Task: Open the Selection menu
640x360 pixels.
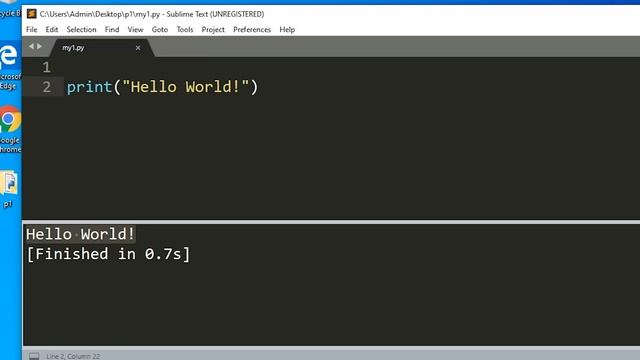Action: click(81, 29)
